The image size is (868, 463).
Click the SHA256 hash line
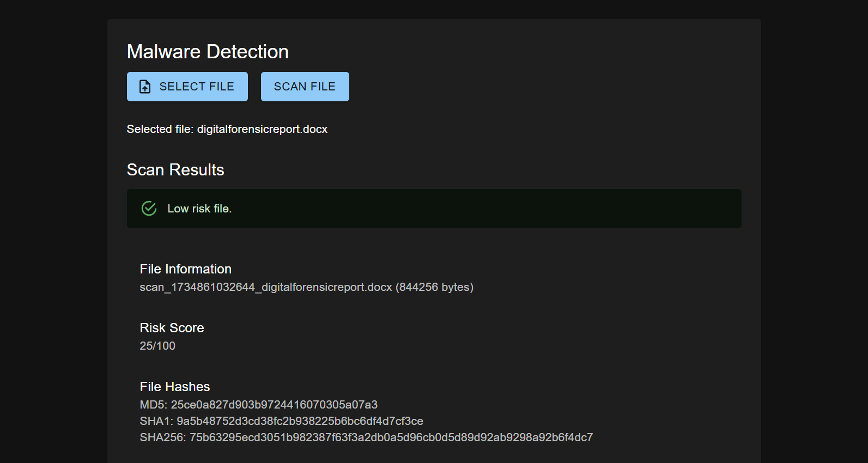point(366,437)
